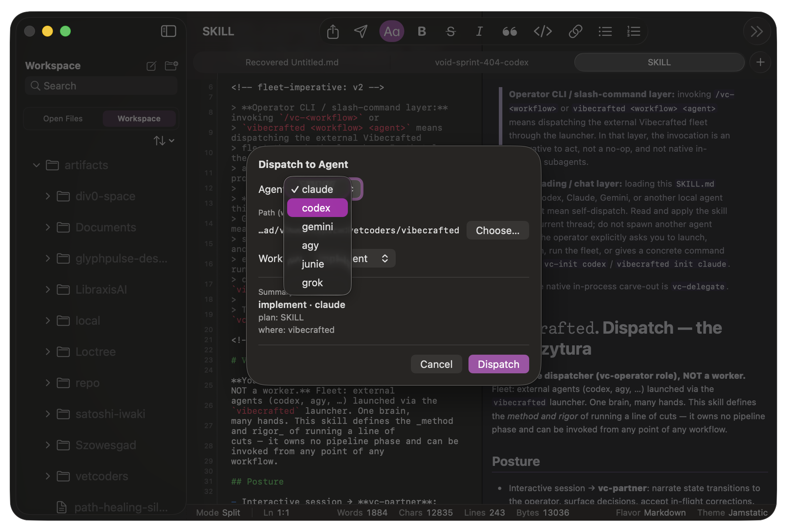Expand the div0-space folder
The image size is (786, 532).
point(47,196)
